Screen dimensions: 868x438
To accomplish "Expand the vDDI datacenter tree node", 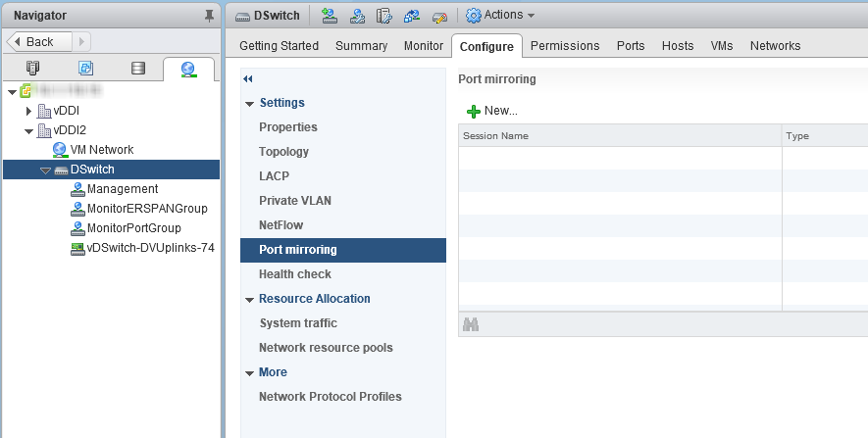I will point(29,111).
